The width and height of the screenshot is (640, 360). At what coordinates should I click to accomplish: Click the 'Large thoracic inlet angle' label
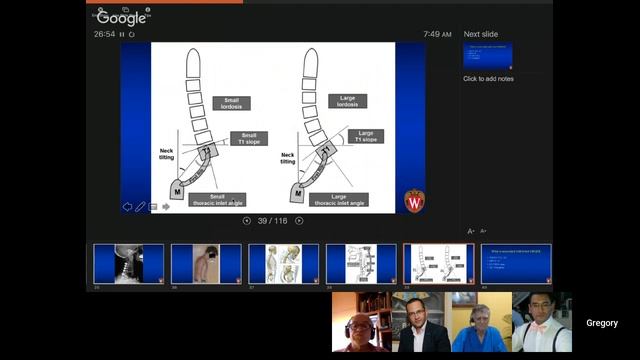(x=339, y=200)
